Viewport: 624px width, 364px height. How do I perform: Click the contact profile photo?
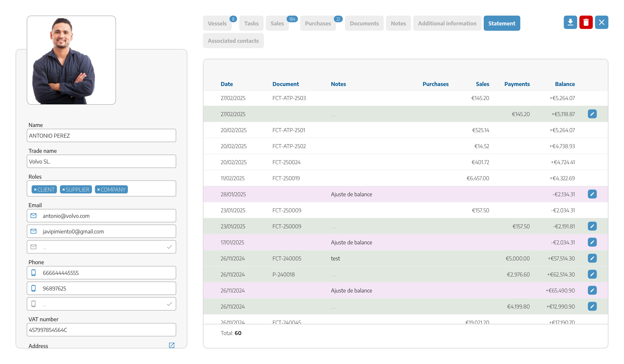(x=71, y=60)
